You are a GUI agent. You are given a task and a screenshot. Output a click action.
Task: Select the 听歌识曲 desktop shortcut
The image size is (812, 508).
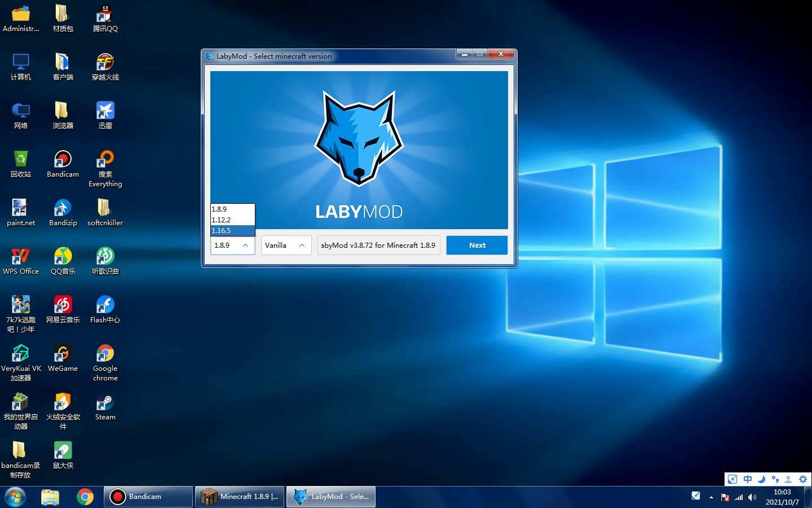(105, 261)
